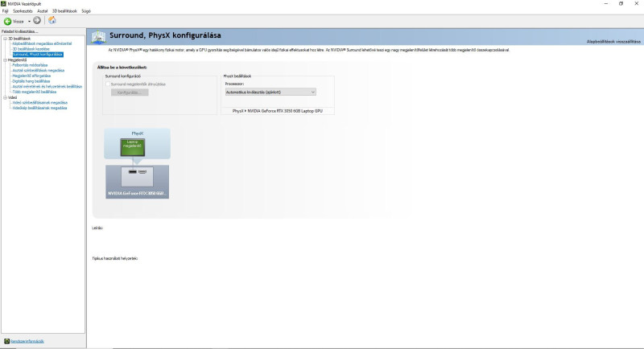The image size is (644, 349).
Task: Open Asztal méretének és helyzetének beállítása
Action: (47, 87)
